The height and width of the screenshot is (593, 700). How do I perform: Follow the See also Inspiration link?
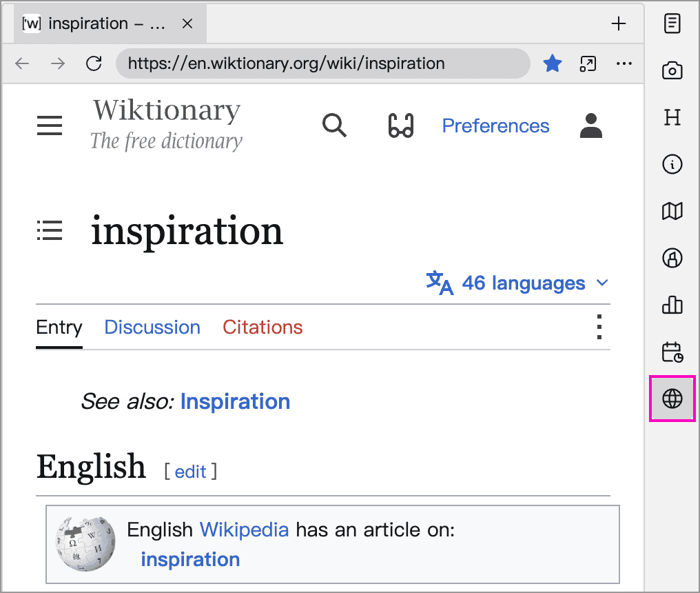point(235,401)
